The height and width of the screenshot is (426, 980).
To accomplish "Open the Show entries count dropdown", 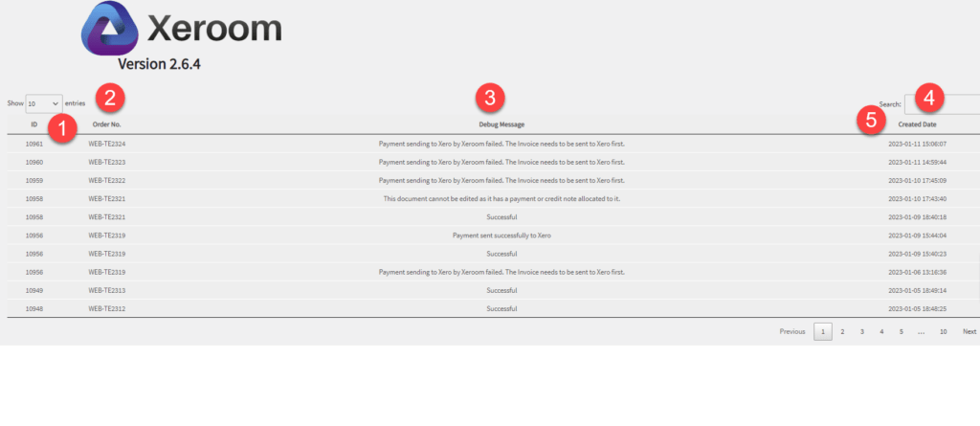I will 44,103.
